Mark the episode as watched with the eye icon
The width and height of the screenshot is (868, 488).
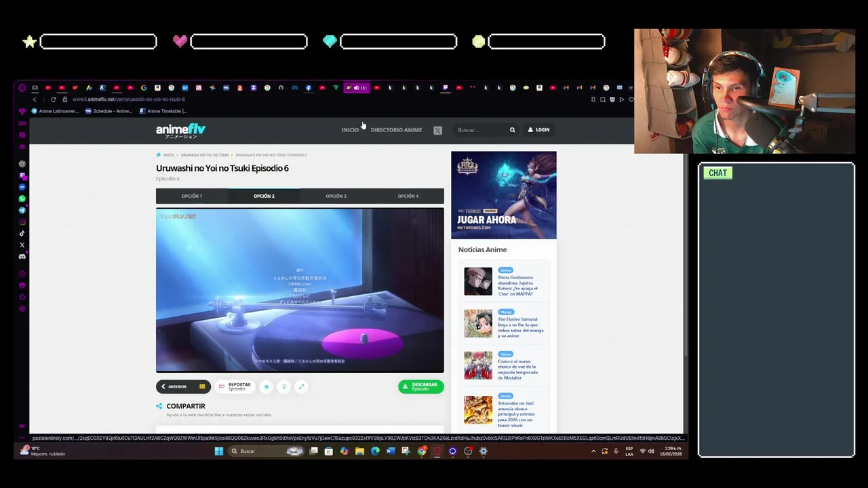click(267, 386)
